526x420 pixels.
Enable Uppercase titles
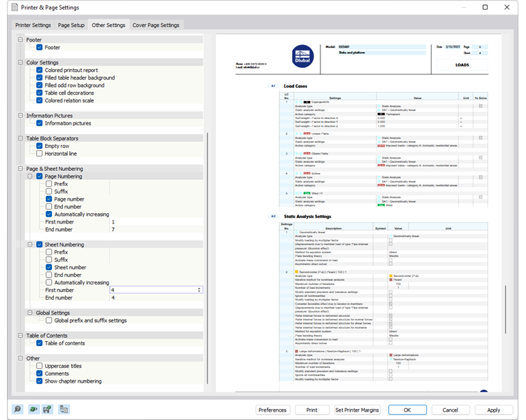pos(39,366)
